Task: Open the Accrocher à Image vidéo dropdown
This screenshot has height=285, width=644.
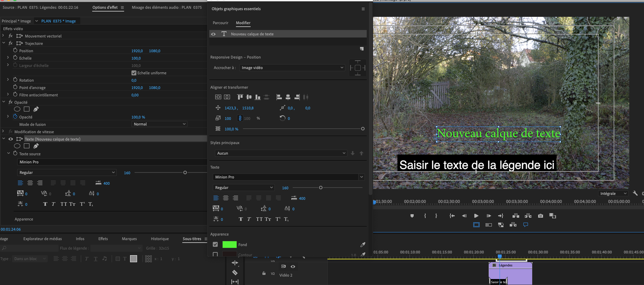Action: [292, 68]
